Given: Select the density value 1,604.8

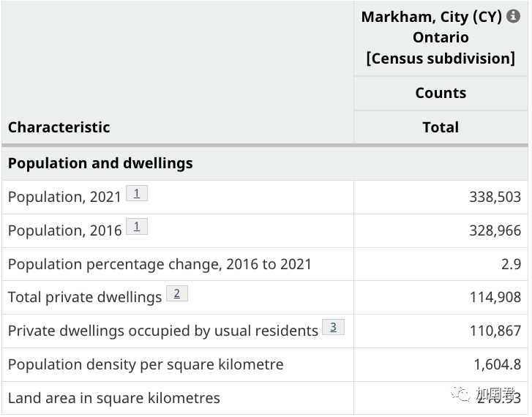Looking at the screenshot, I should [x=498, y=364].
